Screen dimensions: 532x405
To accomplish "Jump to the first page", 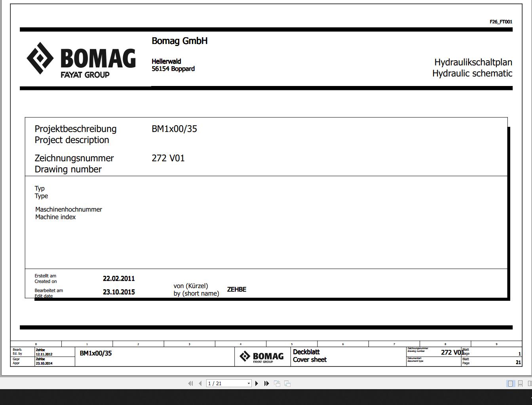I will click(x=190, y=383).
